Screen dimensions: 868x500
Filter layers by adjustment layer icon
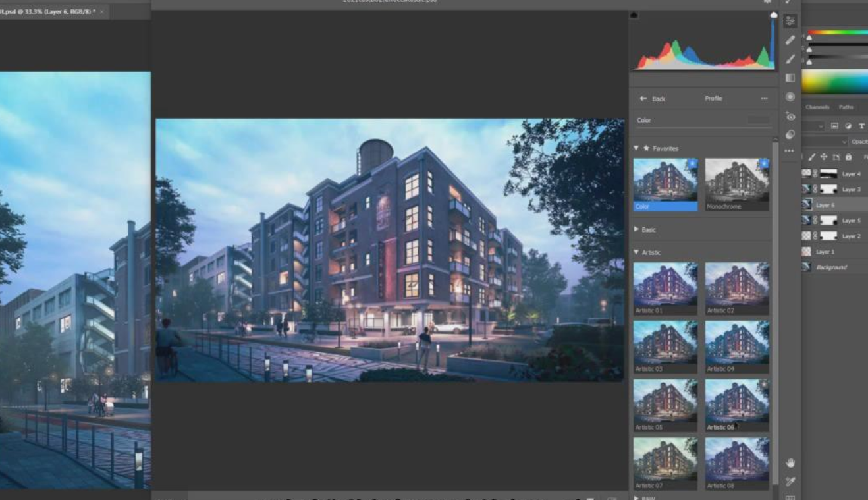pyautogui.click(x=848, y=125)
